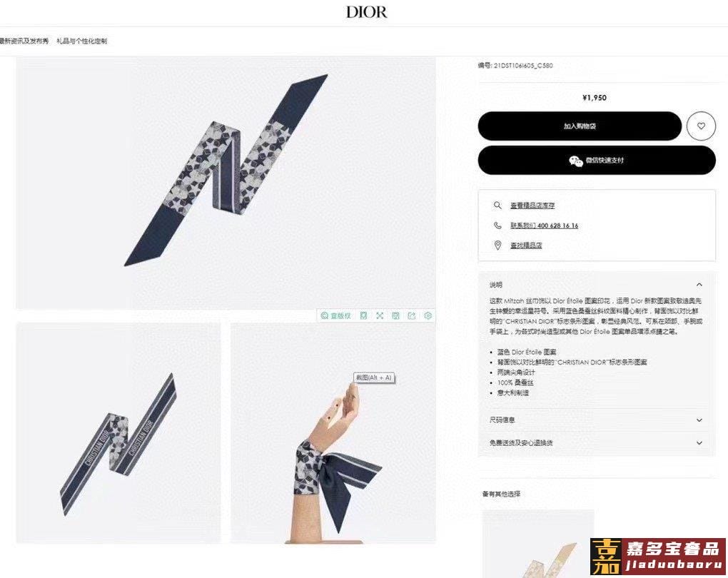
Task: Open fullscreen icon in image hover toolbar
Action: tap(380, 315)
